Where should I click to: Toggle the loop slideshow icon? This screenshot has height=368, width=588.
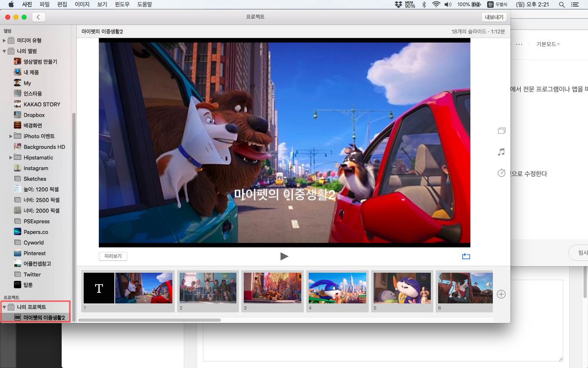coord(466,256)
